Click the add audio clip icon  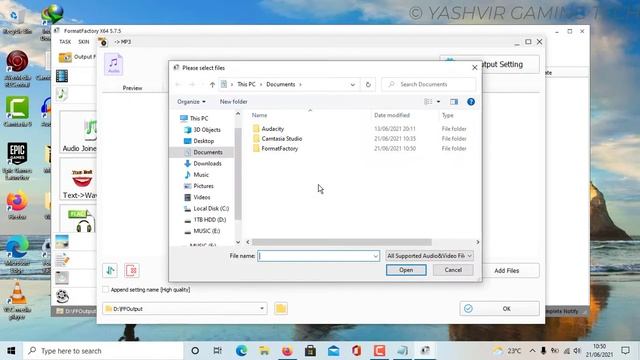(110, 270)
